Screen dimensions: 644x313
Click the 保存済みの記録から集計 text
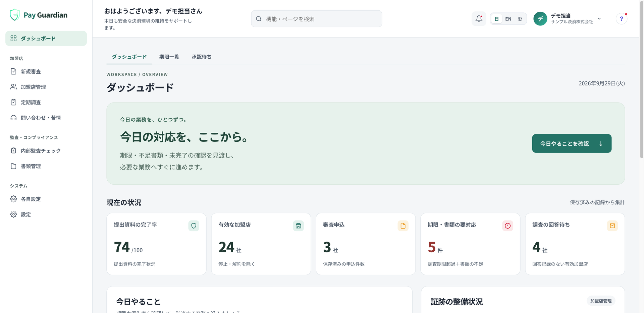(597, 202)
